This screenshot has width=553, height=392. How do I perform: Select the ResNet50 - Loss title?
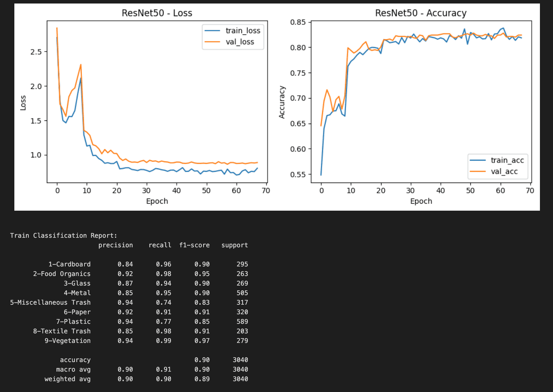157,13
